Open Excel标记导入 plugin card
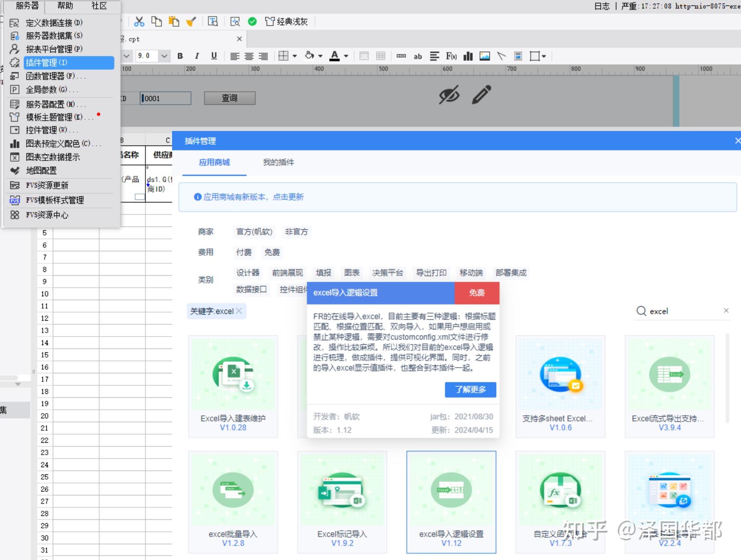The image size is (741, 560). click(342, 502)
